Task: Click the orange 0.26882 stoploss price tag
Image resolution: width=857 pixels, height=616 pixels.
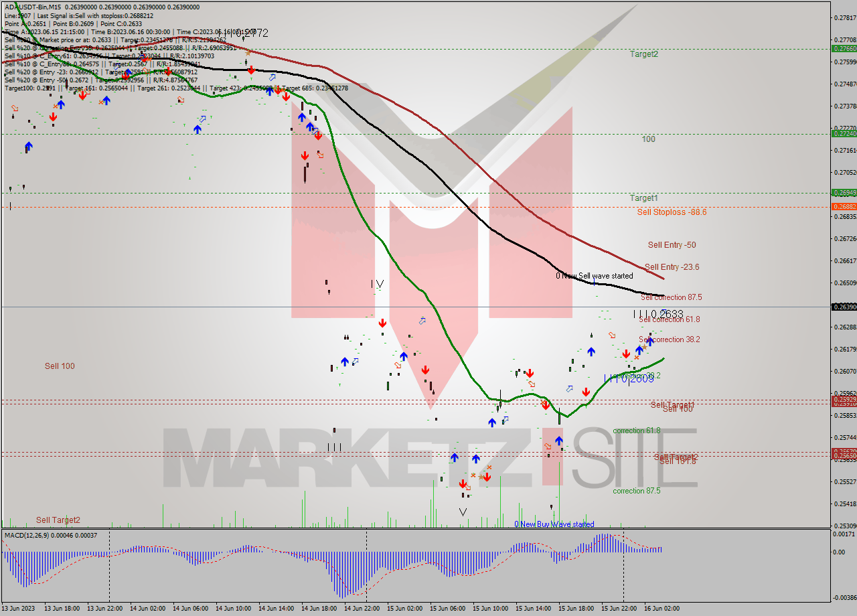Action: [x=844, y=207]
